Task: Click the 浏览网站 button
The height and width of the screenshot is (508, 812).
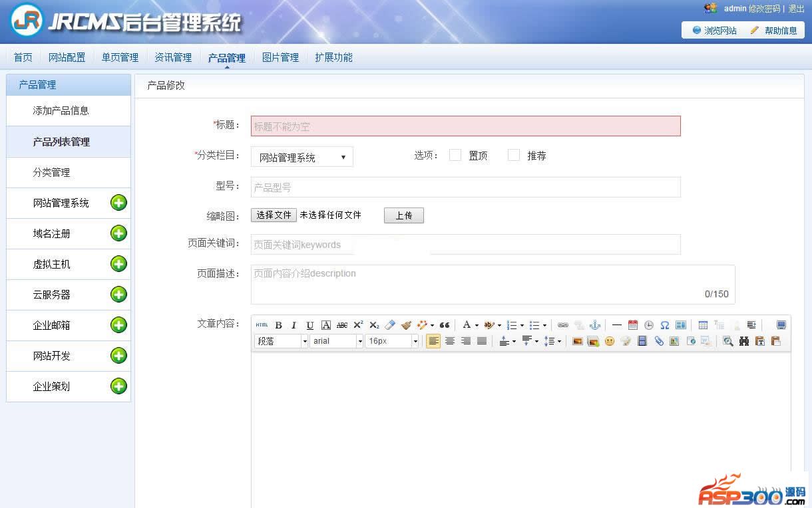Action: tap(715, 31)
